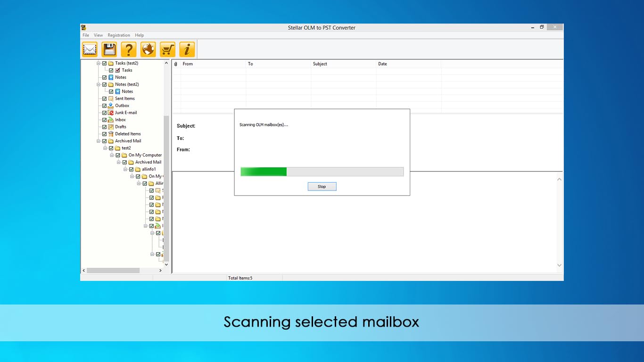Image resolution: width=644 pixels, height=362 pixels.
Task: Click the Sent Items envelope icon
Action: point(111,99)
